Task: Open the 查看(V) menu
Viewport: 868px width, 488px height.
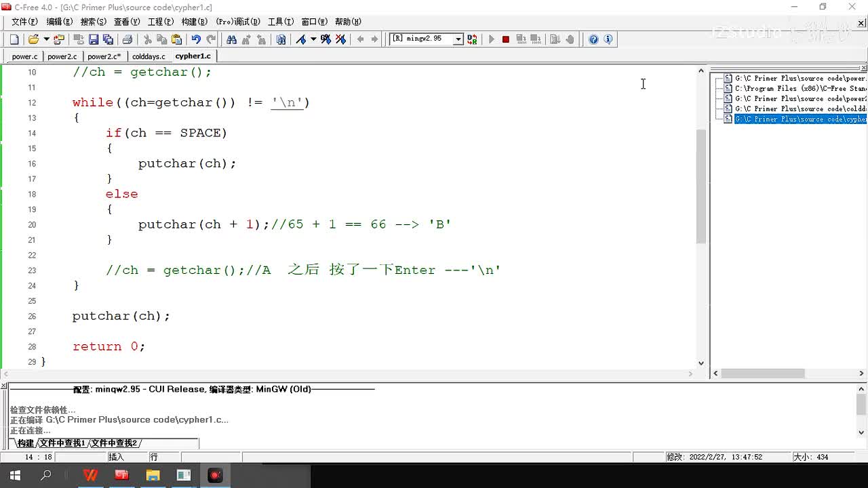Action: (x=127, y=22)
